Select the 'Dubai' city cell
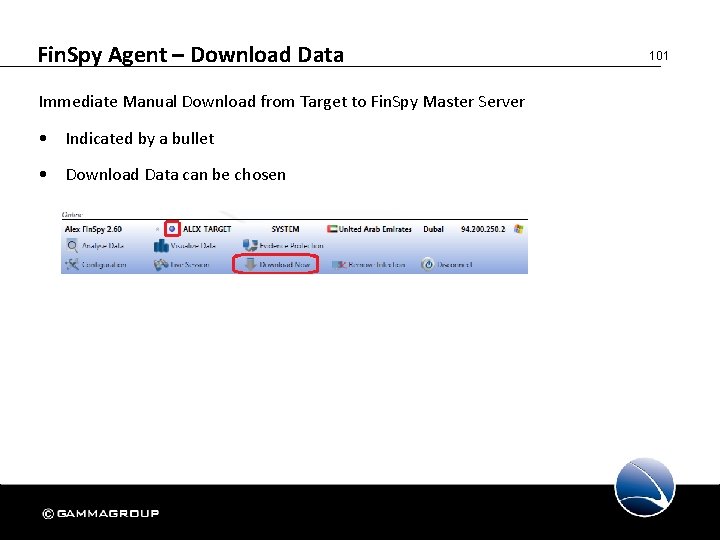 (x=433, y=229)
